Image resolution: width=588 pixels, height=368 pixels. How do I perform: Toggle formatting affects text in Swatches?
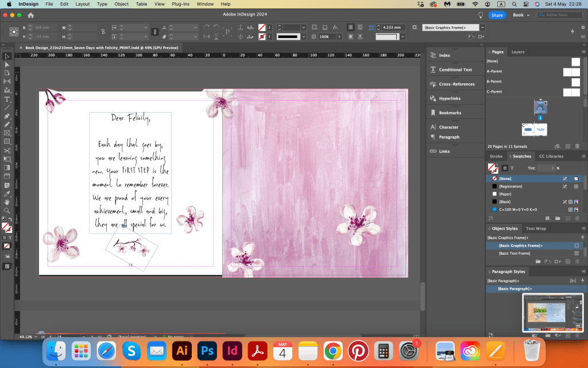click(512, 168)
